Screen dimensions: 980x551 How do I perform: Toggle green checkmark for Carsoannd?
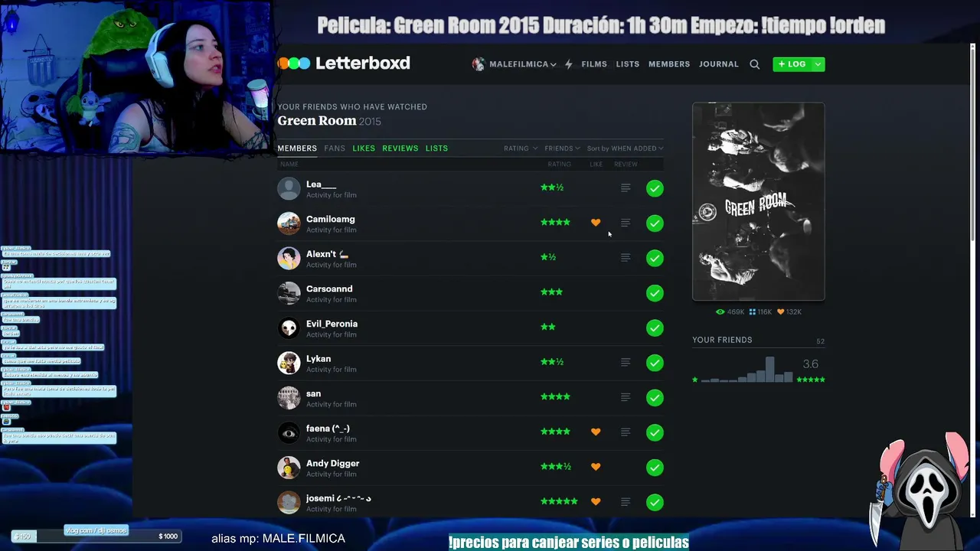point(655,293)
